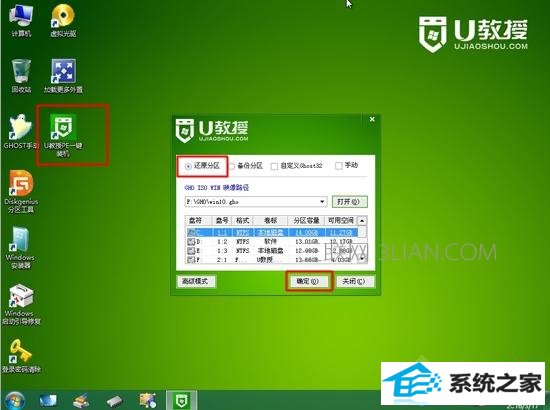
Task: Open the GHOST手动 ghost icon
Action: tap(20, 132)
